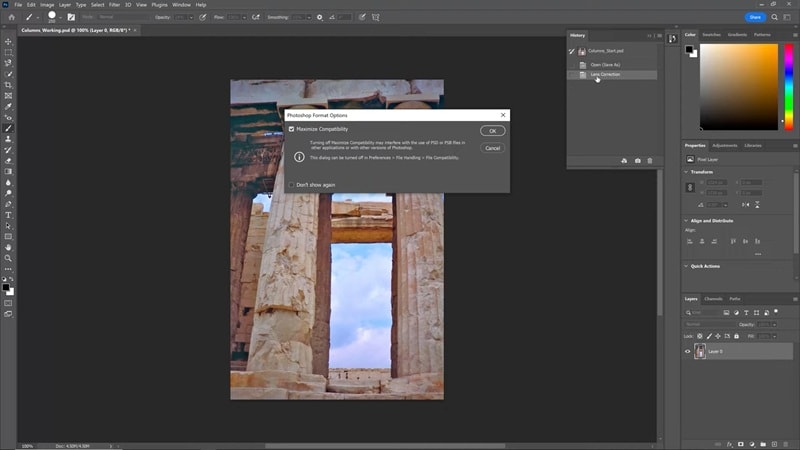
Task: Select the Clone Stamp tool
Action: point(8,139)
